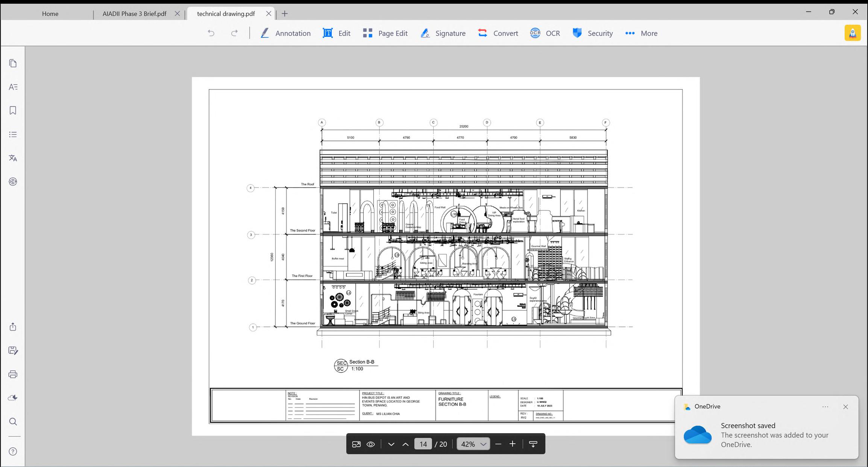
Task: Click zoom in plus button
Action: tap(512, 444)
